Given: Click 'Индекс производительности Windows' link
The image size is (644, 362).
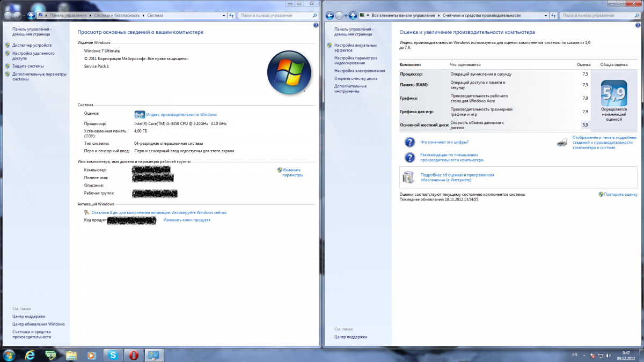Looking at the screenshot, I should (181, 114).
